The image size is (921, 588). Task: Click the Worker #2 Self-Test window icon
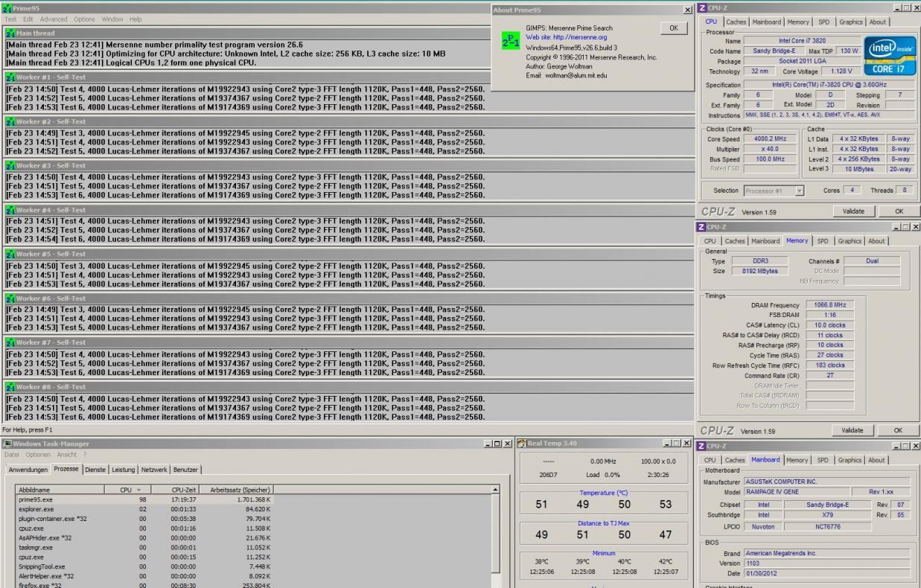(x=10, y=121)
